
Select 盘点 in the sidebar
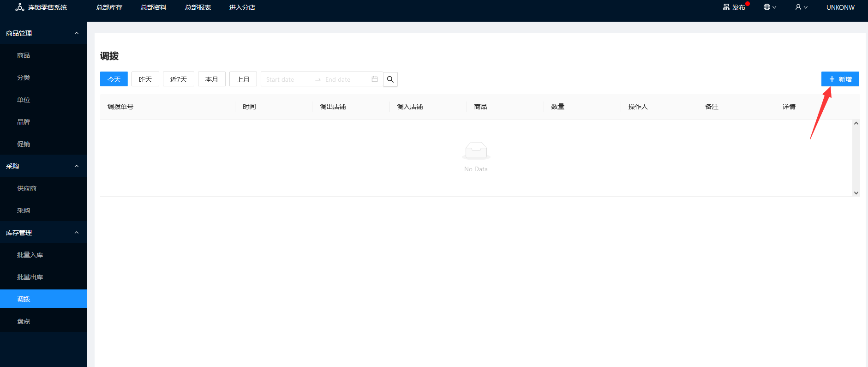[x=43, y=321]
